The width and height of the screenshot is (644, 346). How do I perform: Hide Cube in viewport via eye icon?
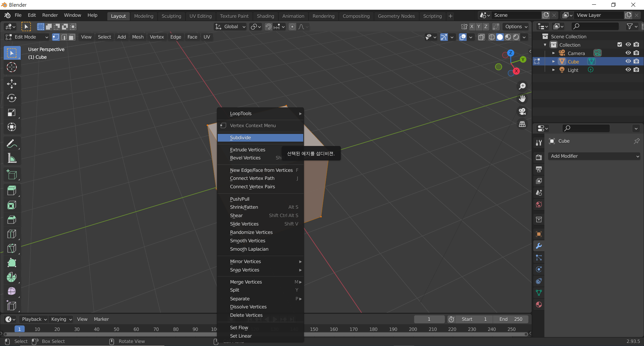click(x=628, y=61)
